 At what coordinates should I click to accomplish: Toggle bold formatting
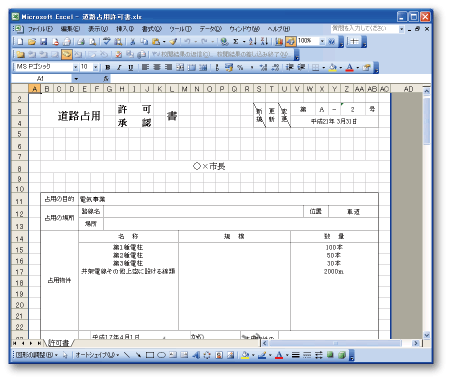pos(108,67)
